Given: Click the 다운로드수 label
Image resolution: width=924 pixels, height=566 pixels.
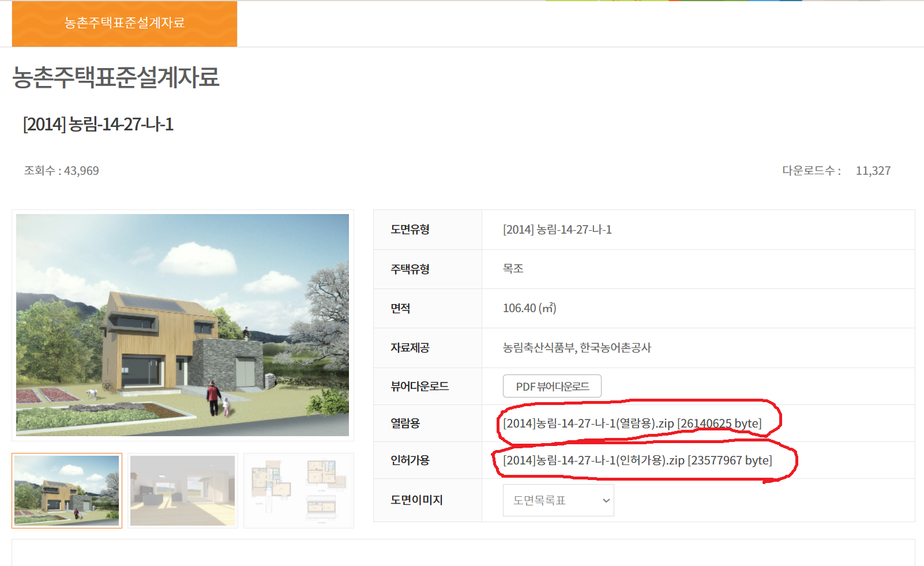Looking at the screenshot, I should tap(811, 171).
